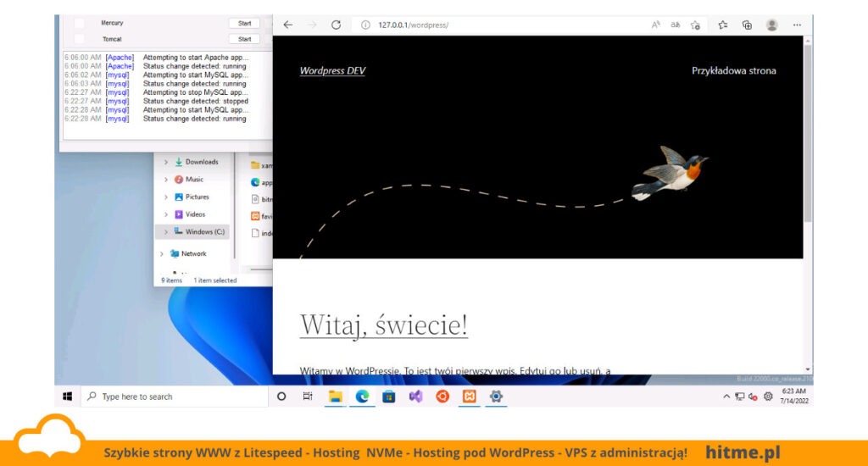Click the log line 'Attempting to start Apache app...'
868x466 pixels.
[196, 58]
